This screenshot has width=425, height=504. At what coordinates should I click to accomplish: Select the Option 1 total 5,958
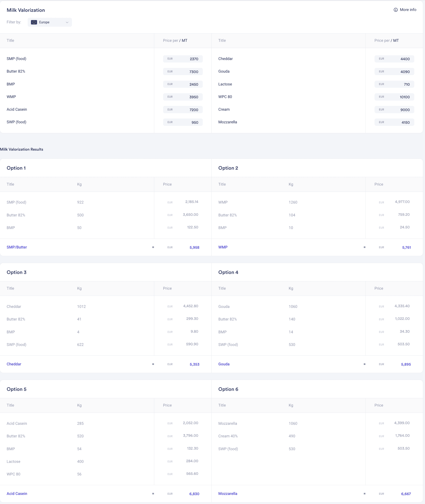[194, 247]
